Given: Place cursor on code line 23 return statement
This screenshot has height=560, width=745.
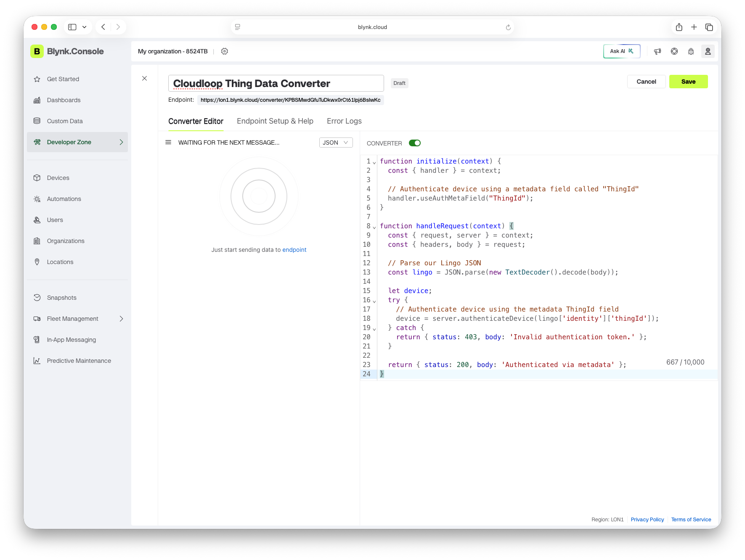Looking at the screenshot, I should [x=507, y=365].
